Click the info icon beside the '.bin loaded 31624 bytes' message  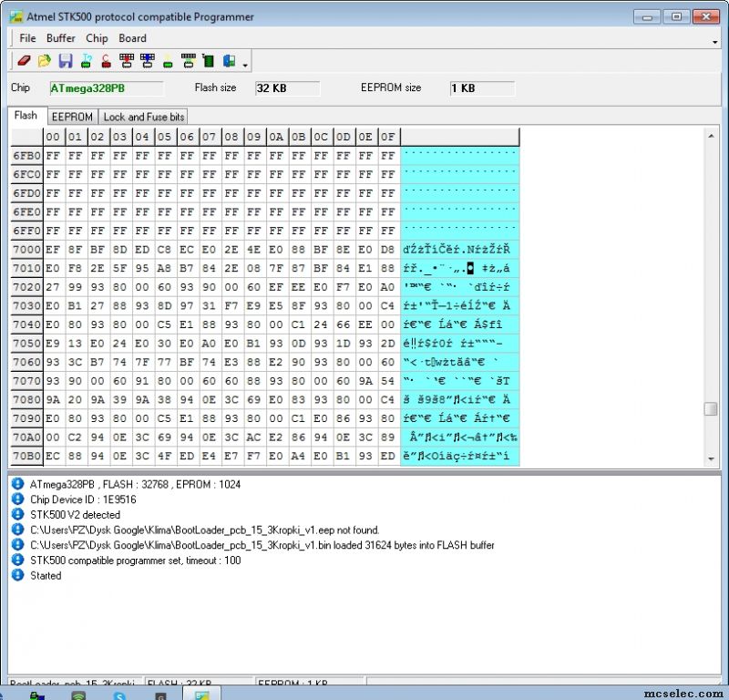(17, 545)
